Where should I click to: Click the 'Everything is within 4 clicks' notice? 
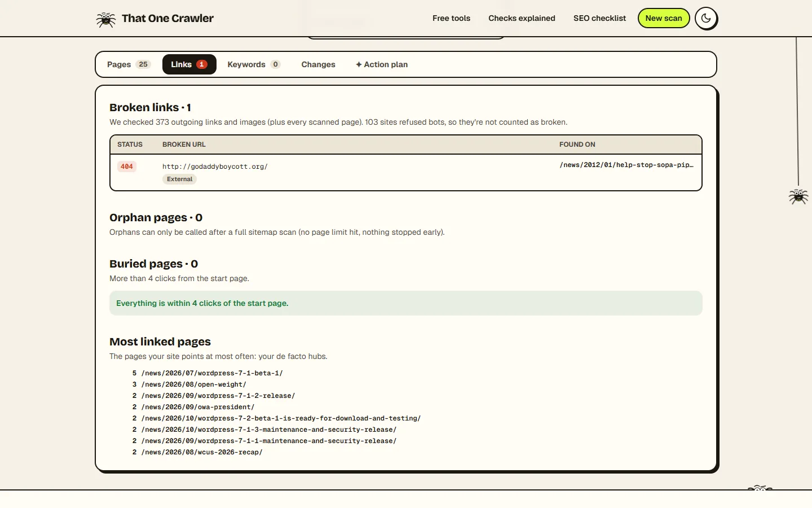406,303
